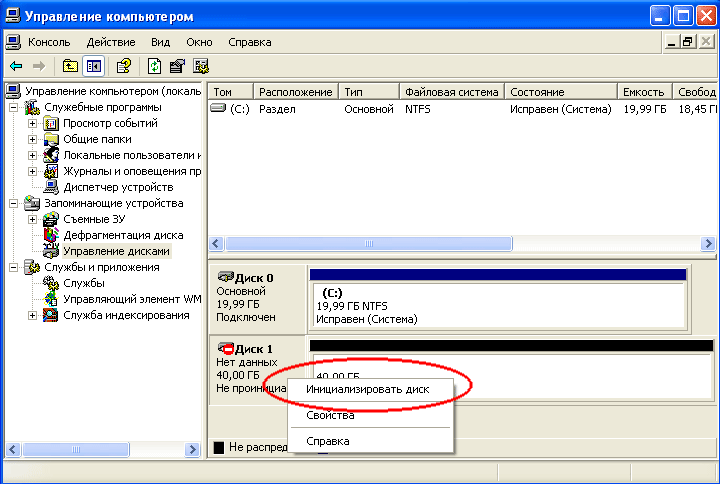Select the (C:) volume in the list

coord(239,109)
